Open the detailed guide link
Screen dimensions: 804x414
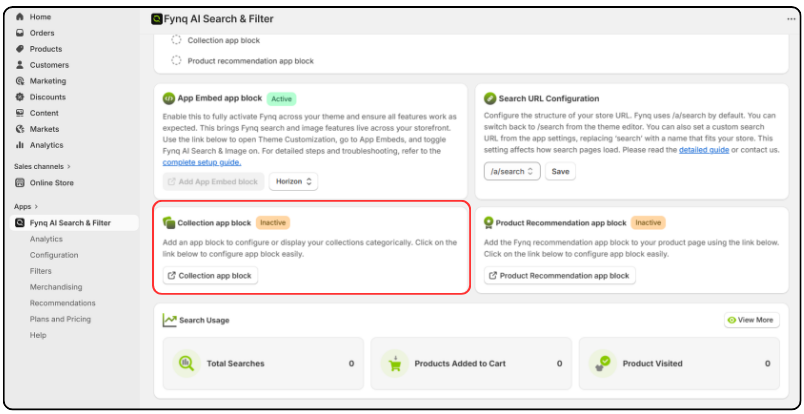coord(704,150)
